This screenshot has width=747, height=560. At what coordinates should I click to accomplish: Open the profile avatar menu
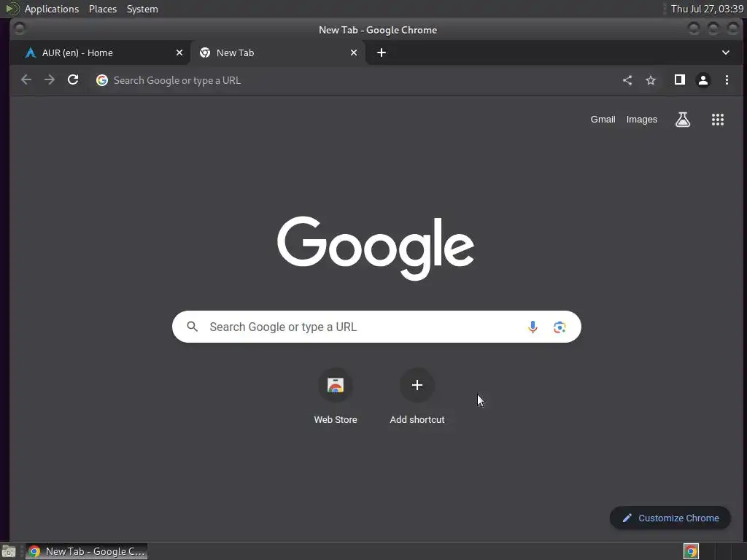click(x=703, y=80)
